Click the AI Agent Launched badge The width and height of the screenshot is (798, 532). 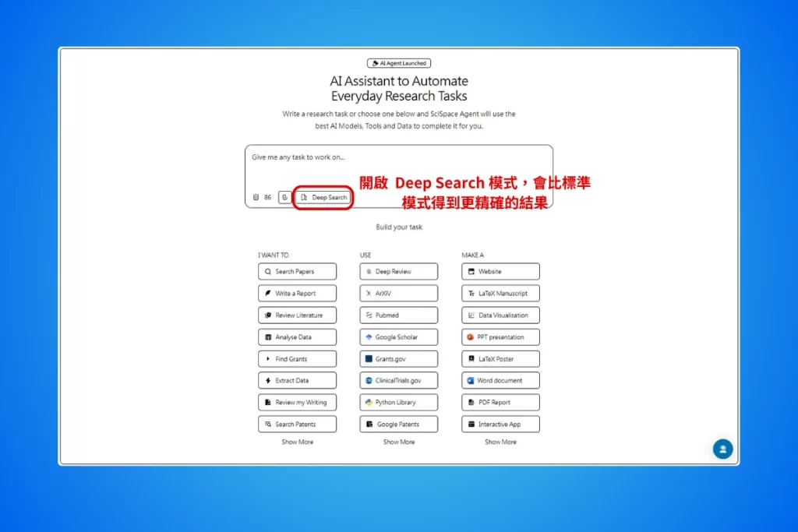tap(399, 63)
